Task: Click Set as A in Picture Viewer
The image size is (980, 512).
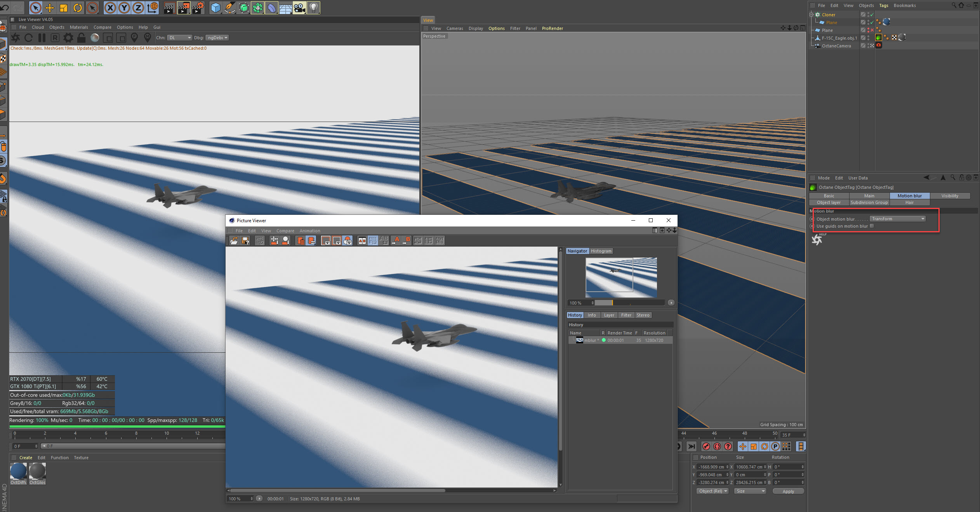Action: tap(396, 241)
